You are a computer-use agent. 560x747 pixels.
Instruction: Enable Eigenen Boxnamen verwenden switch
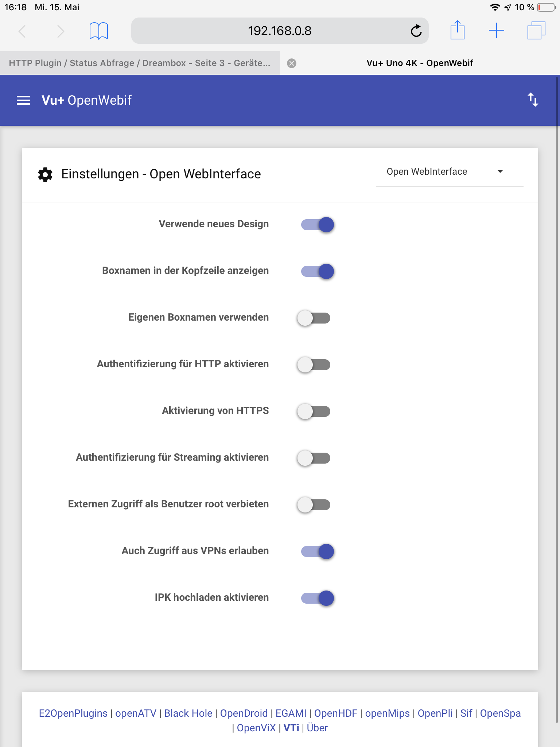click(x=314, y=318)
